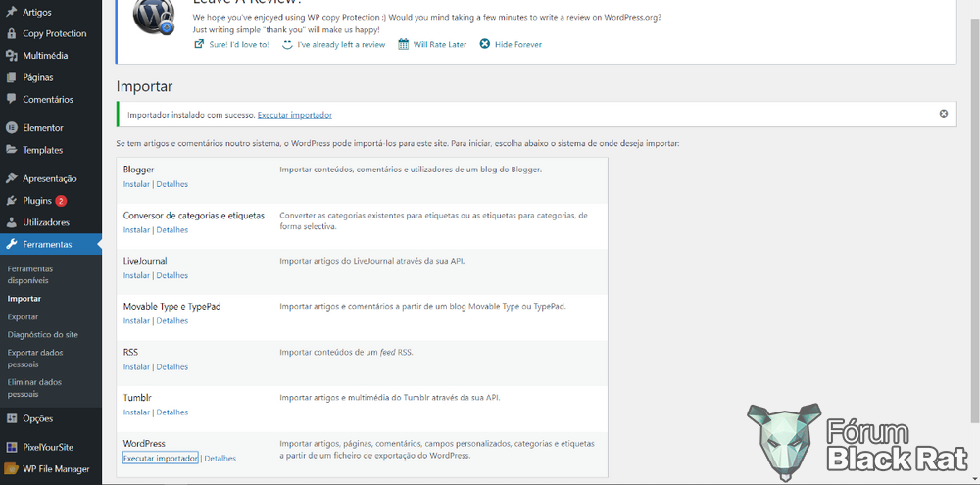
Task: Click the Hide Forever link
Action: point(518,44)
